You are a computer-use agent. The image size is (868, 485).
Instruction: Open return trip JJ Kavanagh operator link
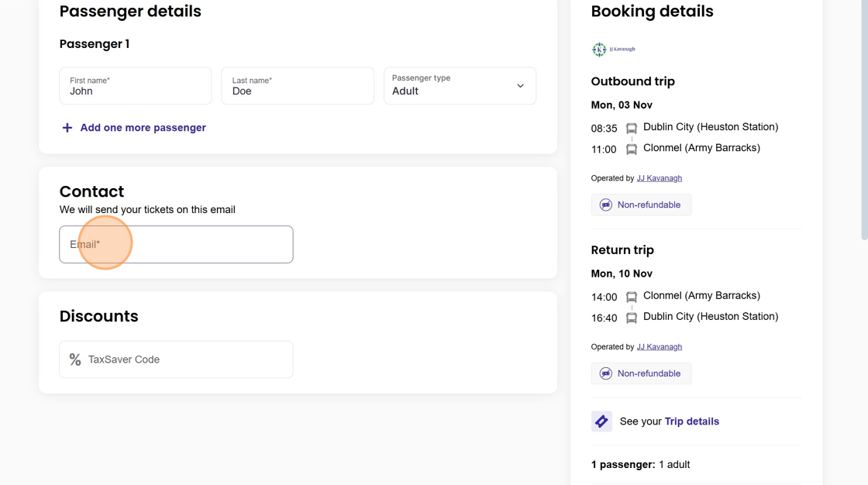pyautogui.click(x=659, y=347)
